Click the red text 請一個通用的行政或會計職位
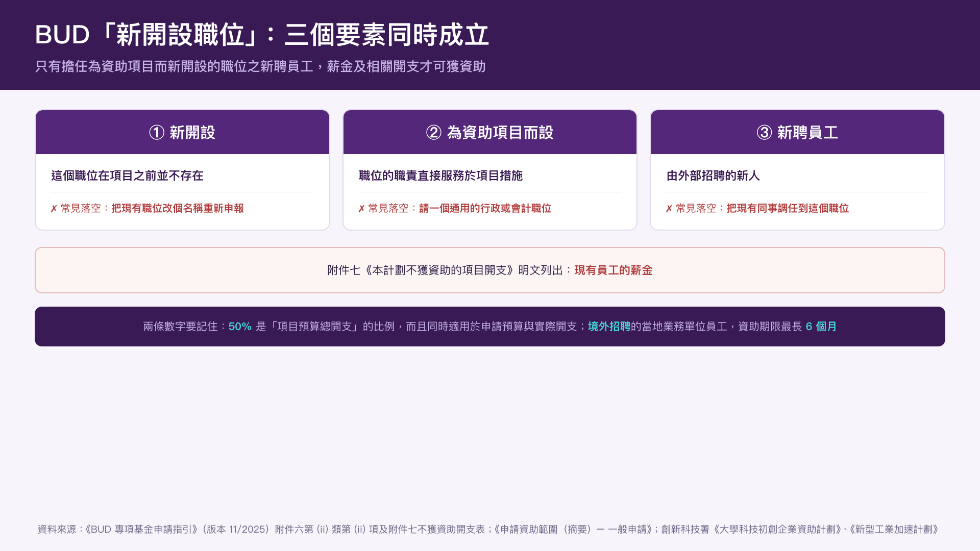The height and width of the screenshot is (551, 980). 485,208
